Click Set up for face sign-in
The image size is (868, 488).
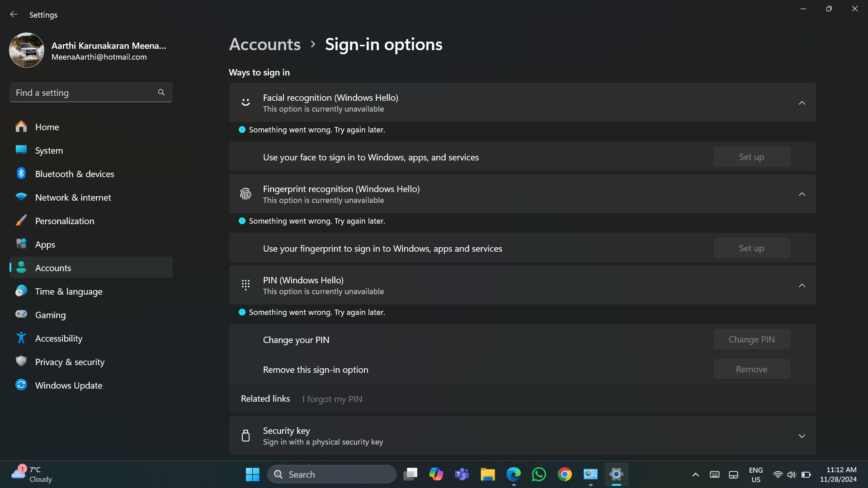[x=751, y=157]
